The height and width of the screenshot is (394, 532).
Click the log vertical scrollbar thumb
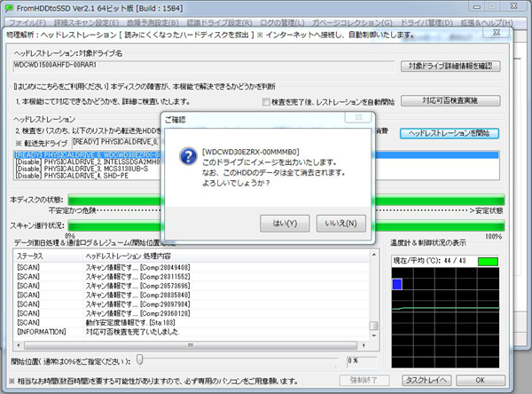pyautogui.click(x=374, y=326)
